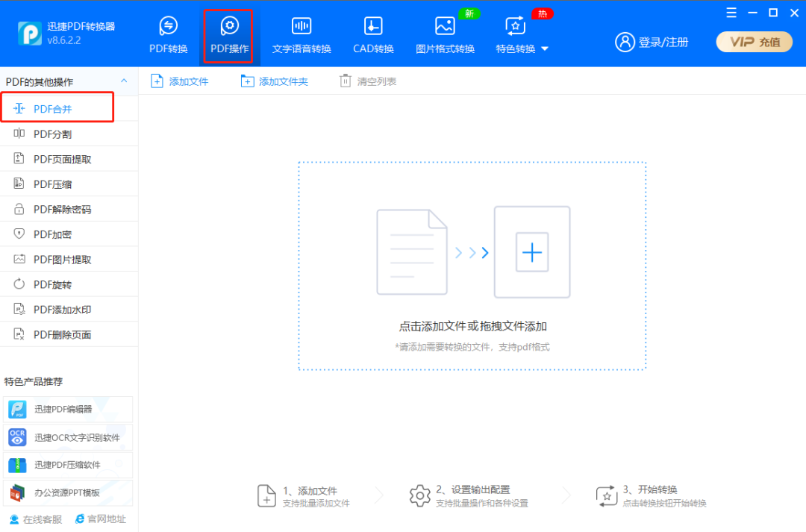Click the step 3 开始转换 icon
The width and height of the screenshot is (806, 532).
click(607, 496)
